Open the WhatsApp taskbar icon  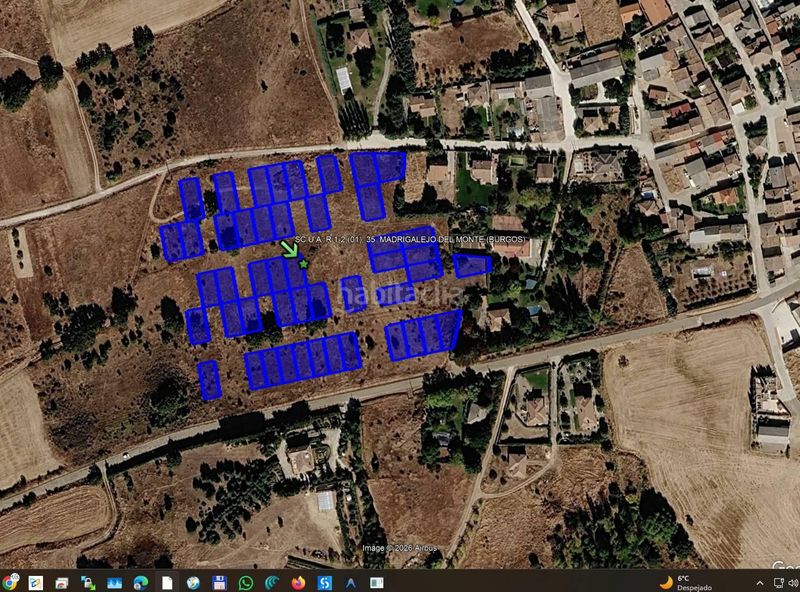click(x=246, y=583)
